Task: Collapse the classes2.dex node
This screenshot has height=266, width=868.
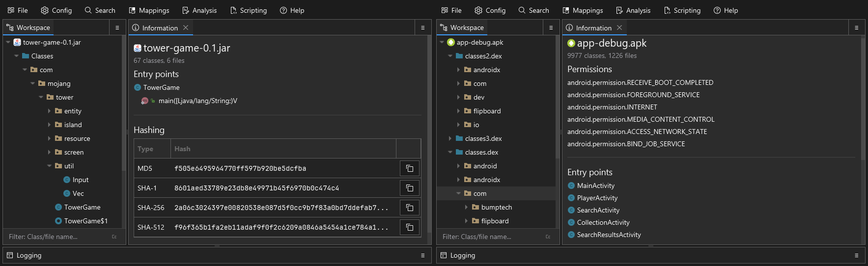Action: coord(450,56)
